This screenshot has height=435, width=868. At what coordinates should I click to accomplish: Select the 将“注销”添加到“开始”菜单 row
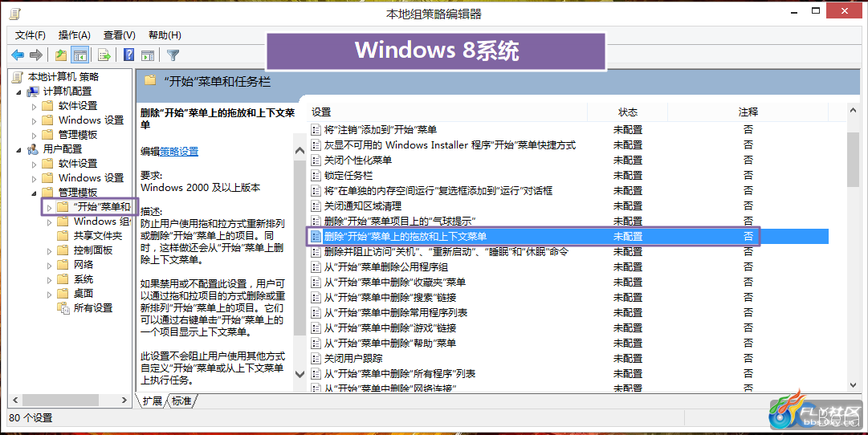coord(568,130)
